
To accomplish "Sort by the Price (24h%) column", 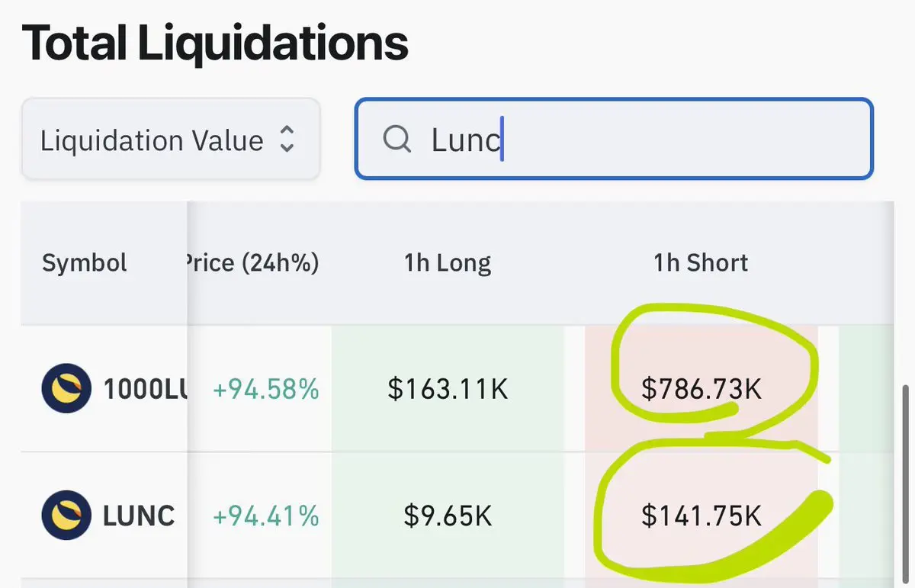I will pos(252,263).
